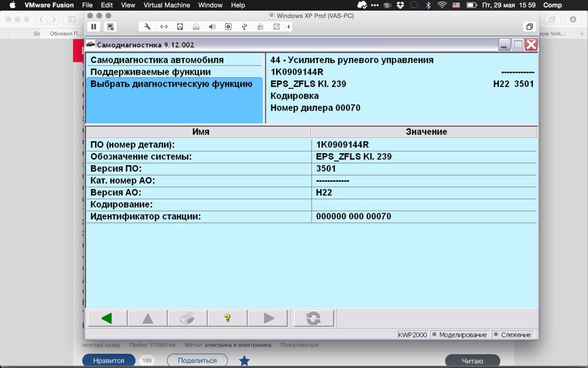Image resolution: width=588 pixels, height=368 pixels.
Task: Click the gray forward arrow button
Action: (x=268, y=318)
